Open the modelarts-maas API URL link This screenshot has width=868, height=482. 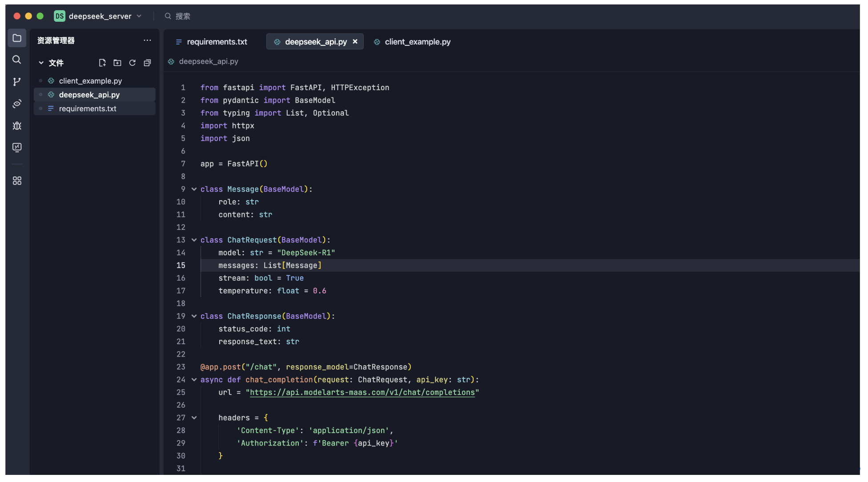362,393
